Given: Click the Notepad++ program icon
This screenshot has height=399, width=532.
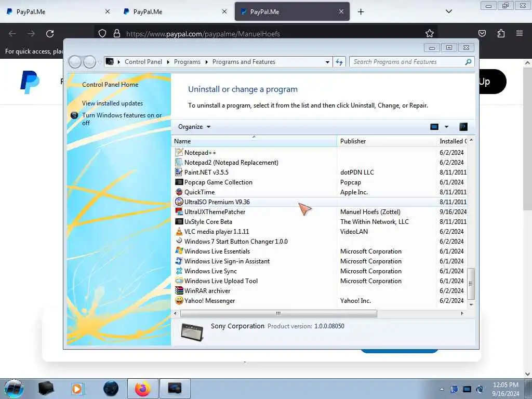Looking at the screenshot, I should pos(179,152).
